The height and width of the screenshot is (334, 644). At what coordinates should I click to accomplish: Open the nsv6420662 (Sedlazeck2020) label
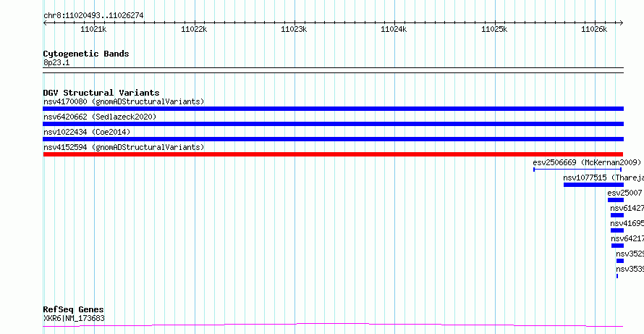tap(100, 117)
